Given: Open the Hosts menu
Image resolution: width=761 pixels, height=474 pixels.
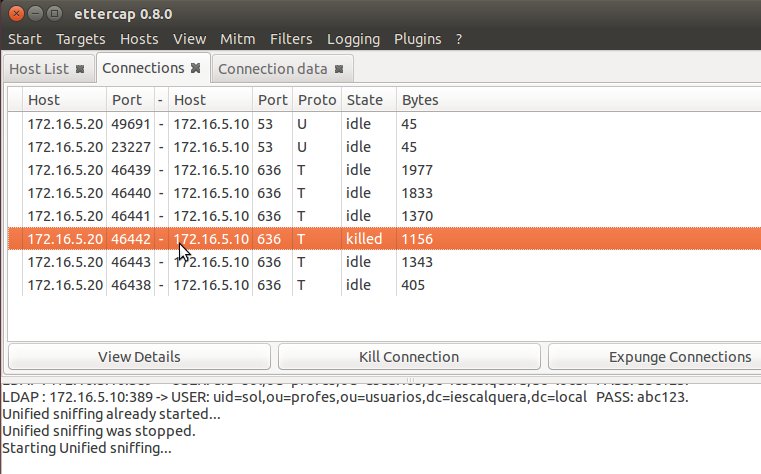Looking at the screenshot, I should [x=139, y=39].
